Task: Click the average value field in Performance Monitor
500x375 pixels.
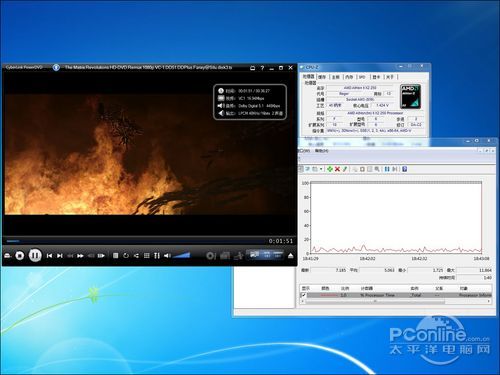Action: tap(377, 270)
